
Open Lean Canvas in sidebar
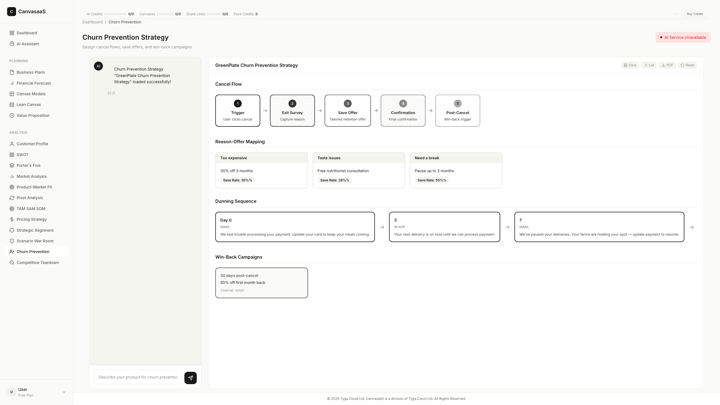[x=37, y=105]
